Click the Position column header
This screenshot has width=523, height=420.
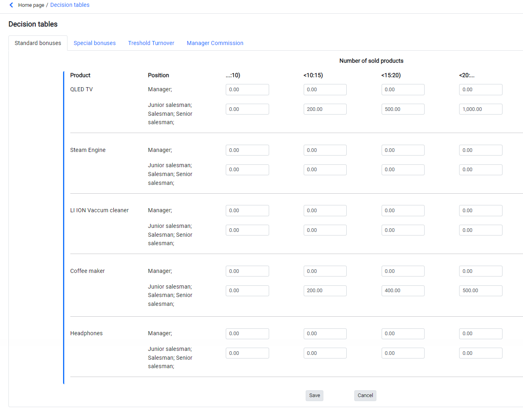pyautogui.click(x=158, y=75)
